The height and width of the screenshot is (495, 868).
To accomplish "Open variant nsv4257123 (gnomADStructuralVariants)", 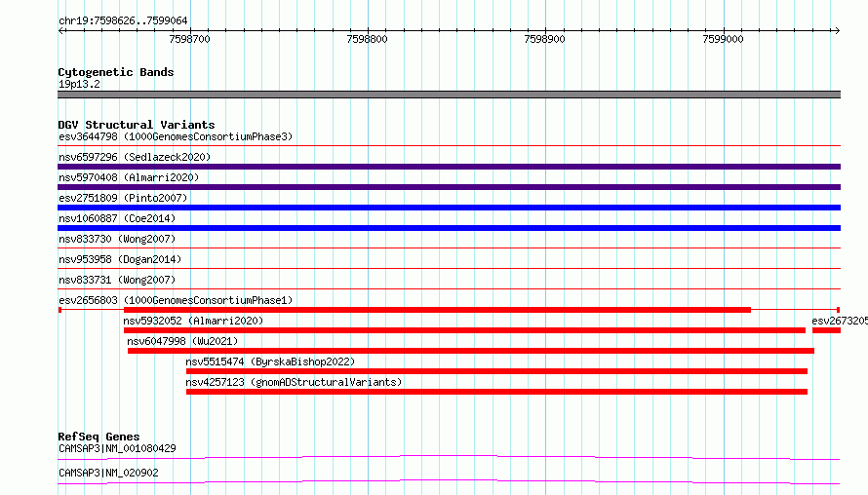I will click(x=294, y=382).
